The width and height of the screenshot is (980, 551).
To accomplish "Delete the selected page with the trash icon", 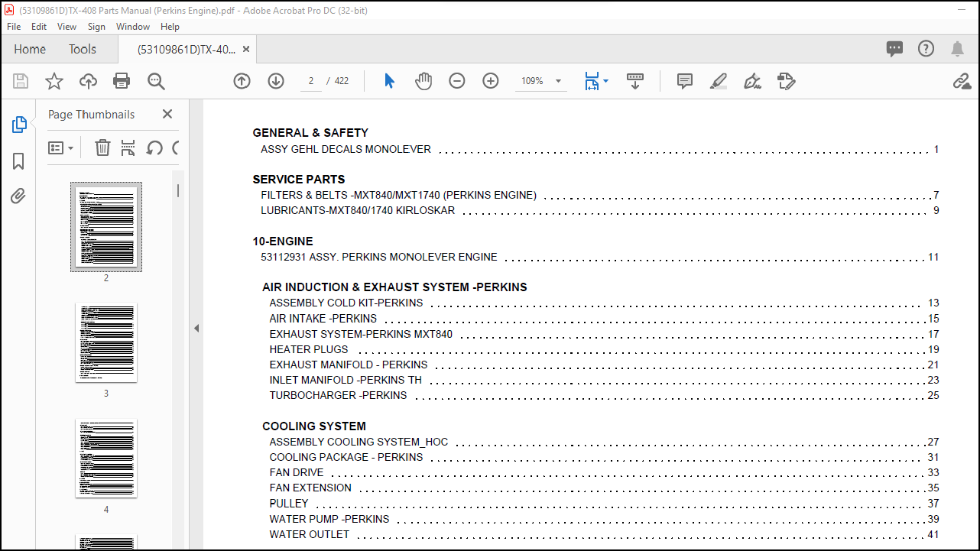I will 102,147.
